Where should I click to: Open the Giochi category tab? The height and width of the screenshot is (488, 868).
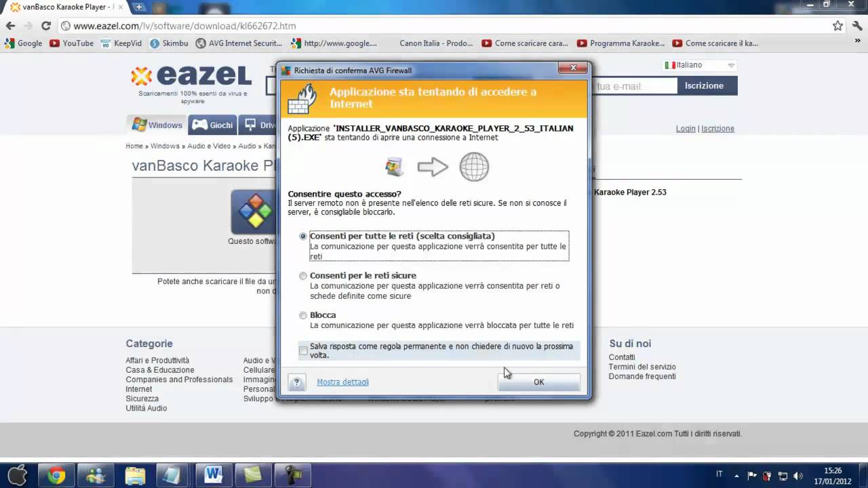[x=212, y=125]
